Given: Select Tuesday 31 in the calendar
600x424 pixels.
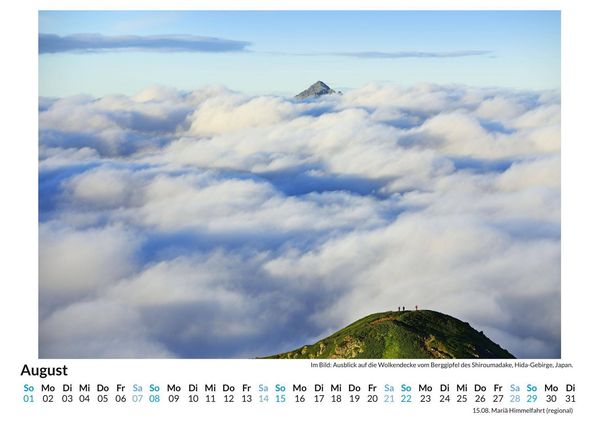Looking at the screenshot, I should pos(571,393).
